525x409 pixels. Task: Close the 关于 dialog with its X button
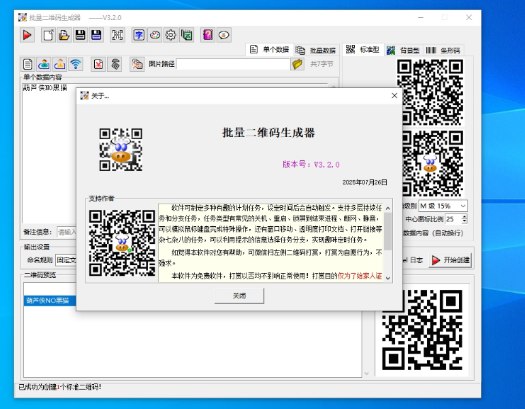[394, 96]
